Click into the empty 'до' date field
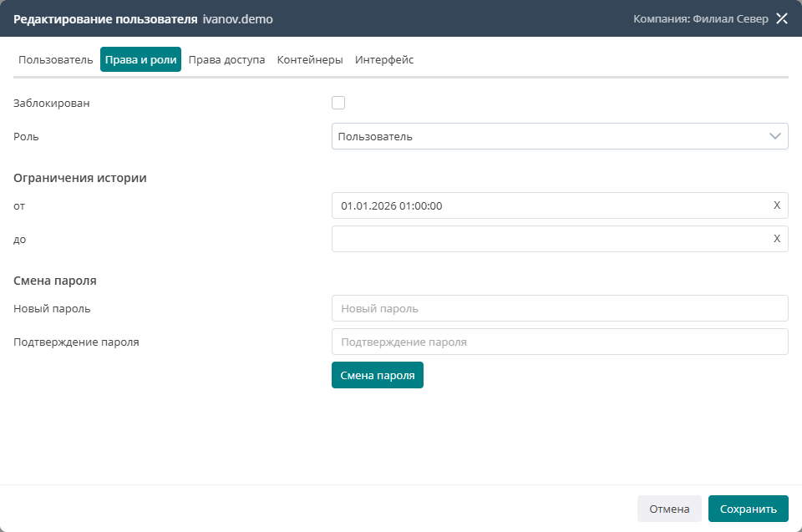Viewport: 802px width, 532px height. pyautogui.click(x=560, y=239)
